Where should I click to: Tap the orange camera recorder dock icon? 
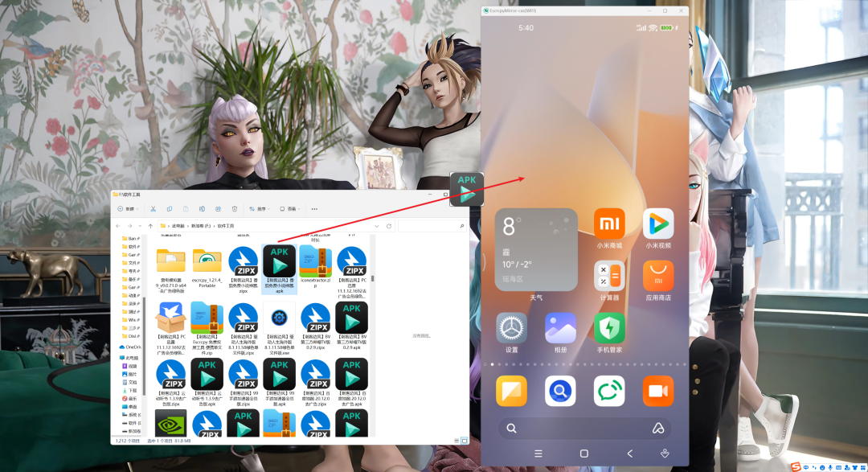[658, 391]
